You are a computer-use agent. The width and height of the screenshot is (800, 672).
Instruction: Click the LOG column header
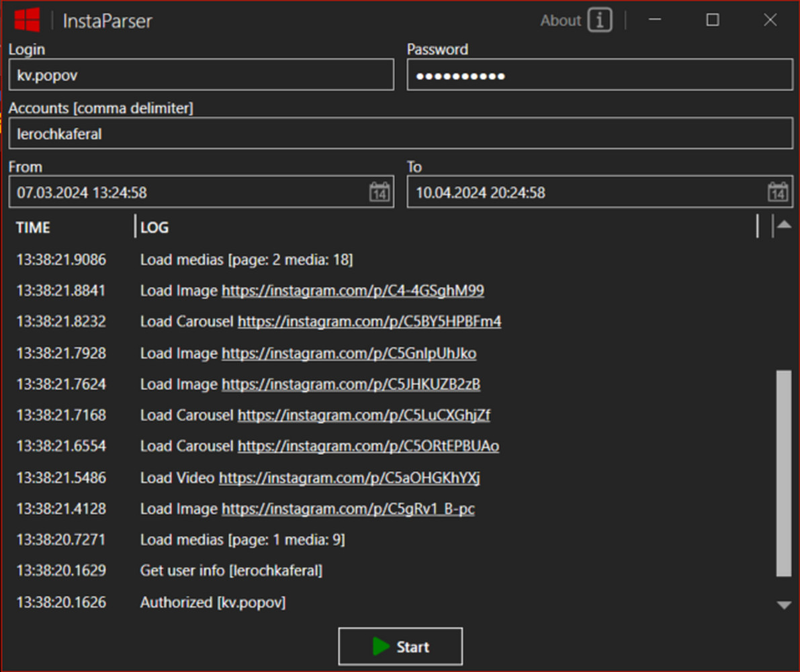click(x=154, y=228)
